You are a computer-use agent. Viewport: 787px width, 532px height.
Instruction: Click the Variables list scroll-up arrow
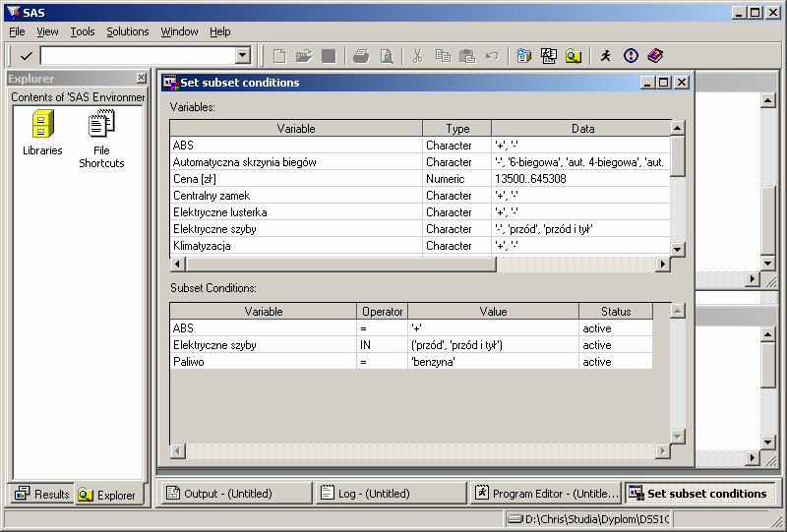(678, 128)
